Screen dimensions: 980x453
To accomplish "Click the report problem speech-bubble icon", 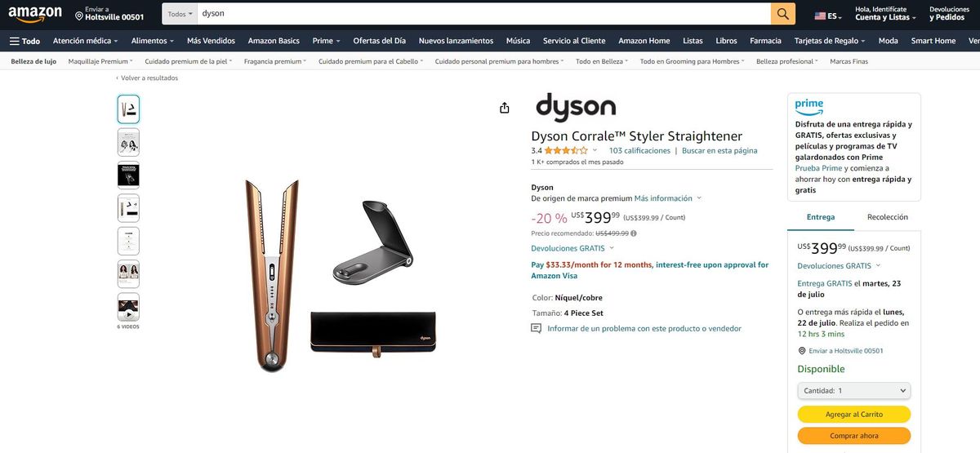I will 536,329.
